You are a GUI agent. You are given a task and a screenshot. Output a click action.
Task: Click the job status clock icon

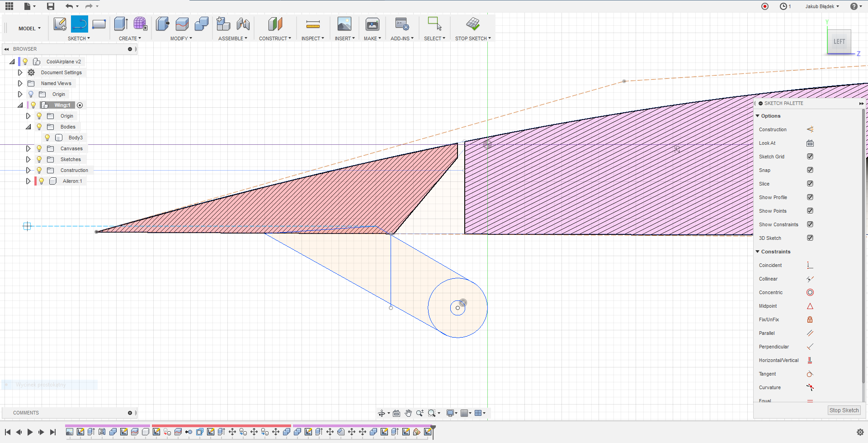tap(783, 6)
